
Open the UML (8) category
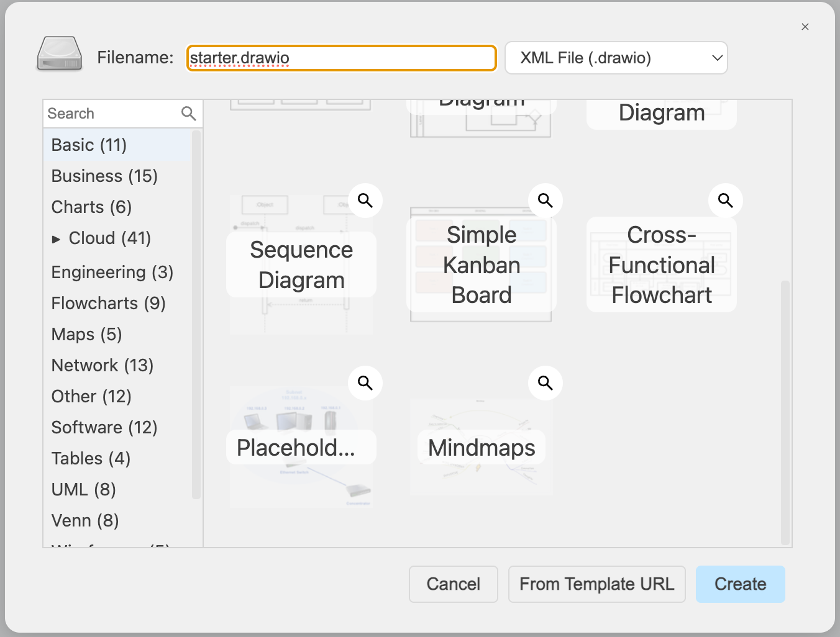click(x=84, y=489)
